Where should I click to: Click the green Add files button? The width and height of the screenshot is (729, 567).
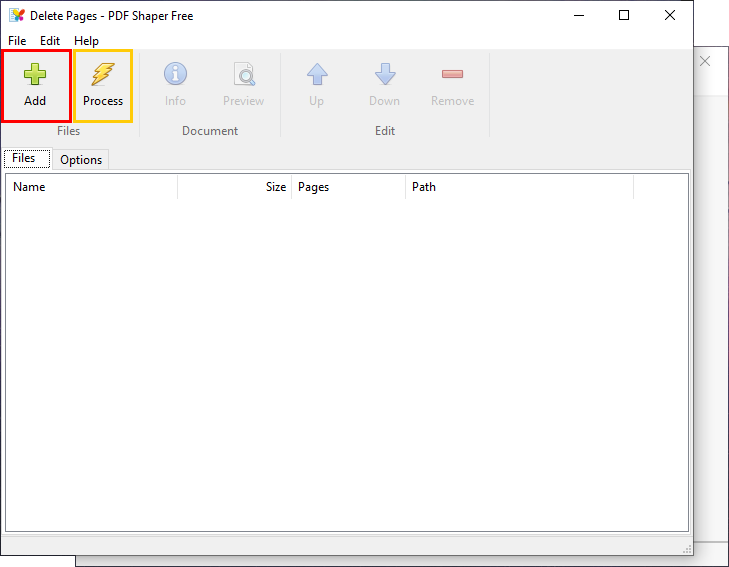pos(35,86)
